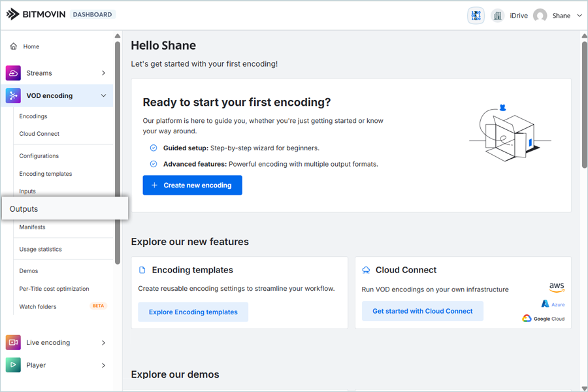Click the VOD encoding icon
588x392 pixels.
pos(13,96)
